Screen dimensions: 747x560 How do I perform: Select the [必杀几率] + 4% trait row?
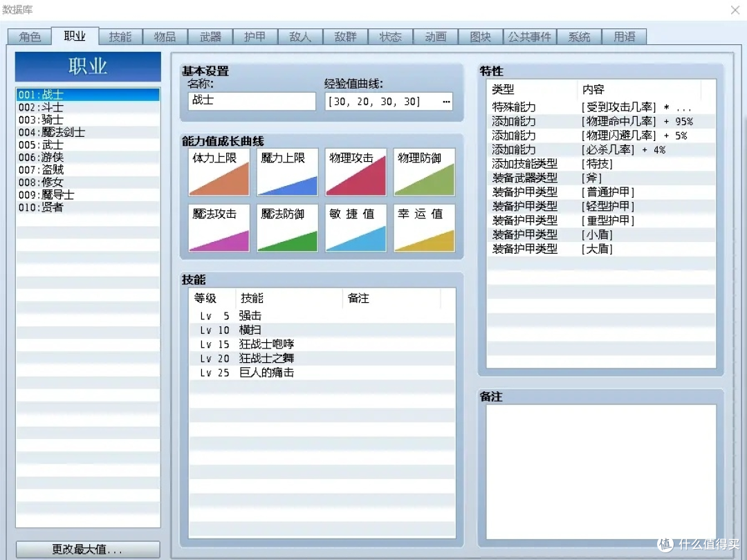[x=601, y=149]
